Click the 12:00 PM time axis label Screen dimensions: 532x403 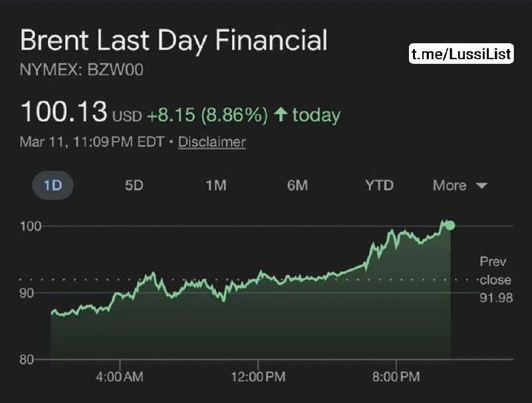[x=257, y=377]
